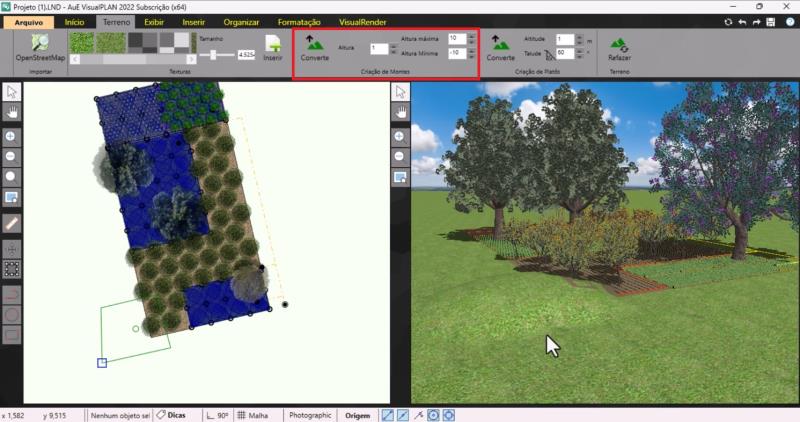Screen dimensions: 800x422
Task: Select the measuring ruler tool in left toolbar
Action: [x=12, y=222]
